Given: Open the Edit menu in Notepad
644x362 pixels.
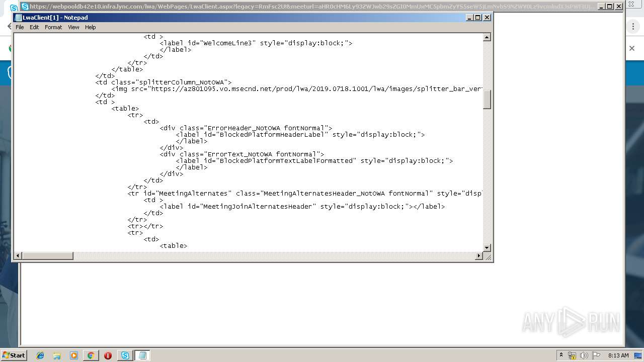Looking at the screenshot, I should pos(34,27).
